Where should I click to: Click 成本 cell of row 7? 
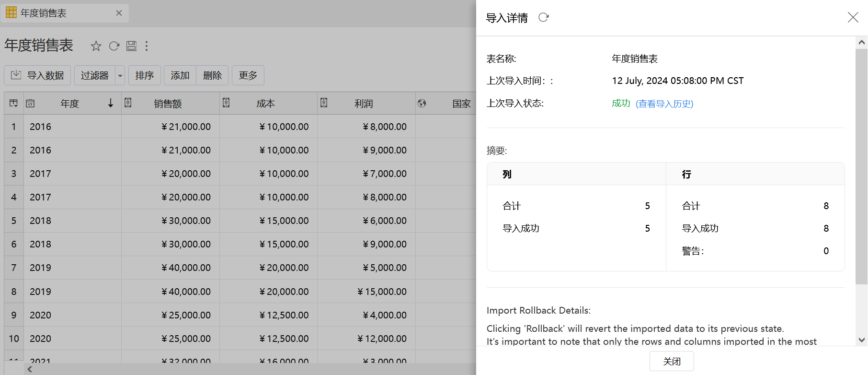click(268, 268)
